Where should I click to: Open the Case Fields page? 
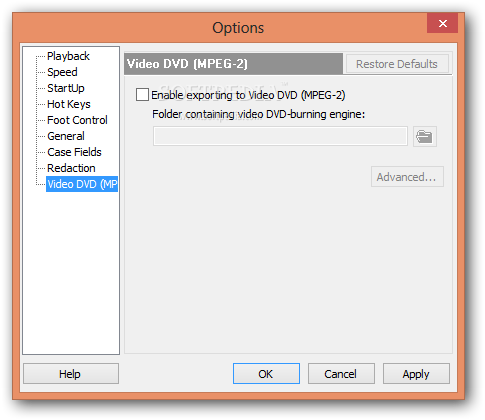tap(74, 152)
